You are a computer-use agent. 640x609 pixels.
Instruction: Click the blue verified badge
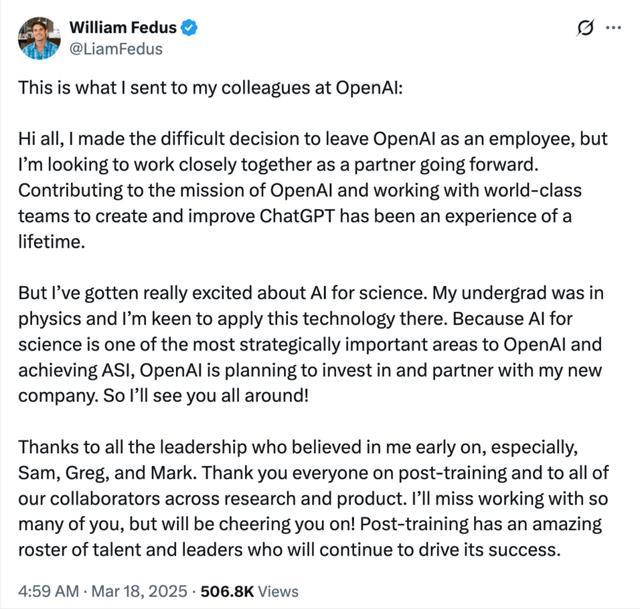click(188, 28)
